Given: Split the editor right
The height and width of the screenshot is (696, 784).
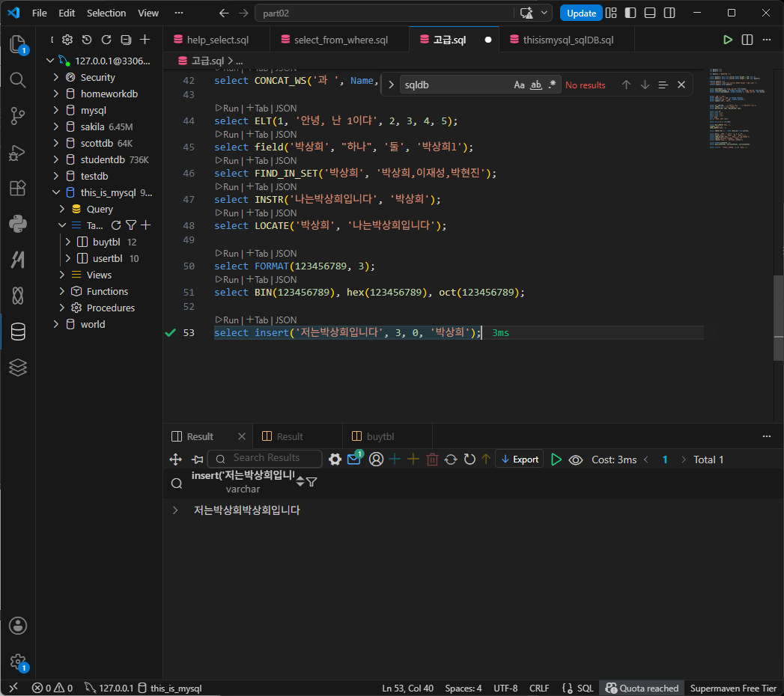Looking at the screenshot, I should point(747,40).
